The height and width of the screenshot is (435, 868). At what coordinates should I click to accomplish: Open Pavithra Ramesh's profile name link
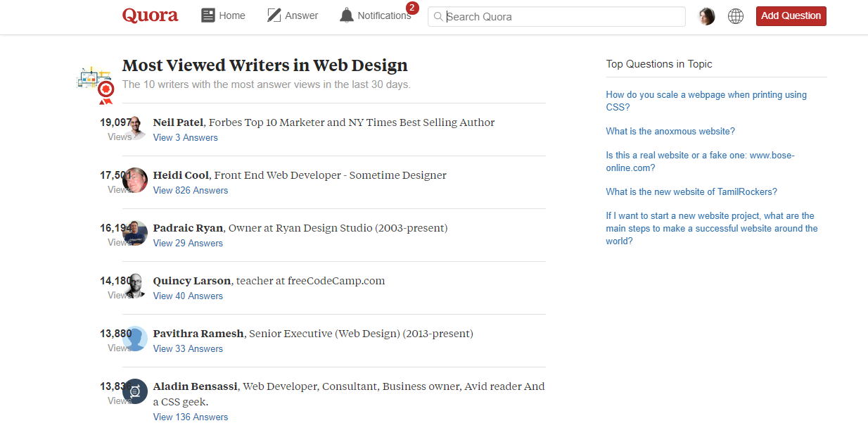198,334
